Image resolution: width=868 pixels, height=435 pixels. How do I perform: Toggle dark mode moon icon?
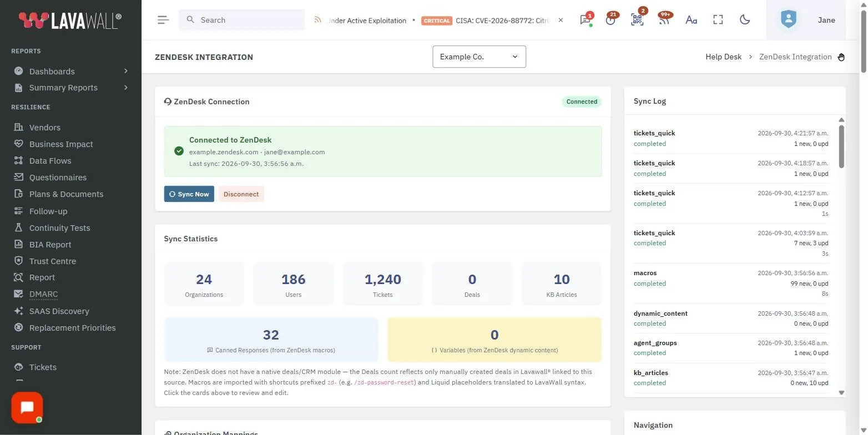745,20
